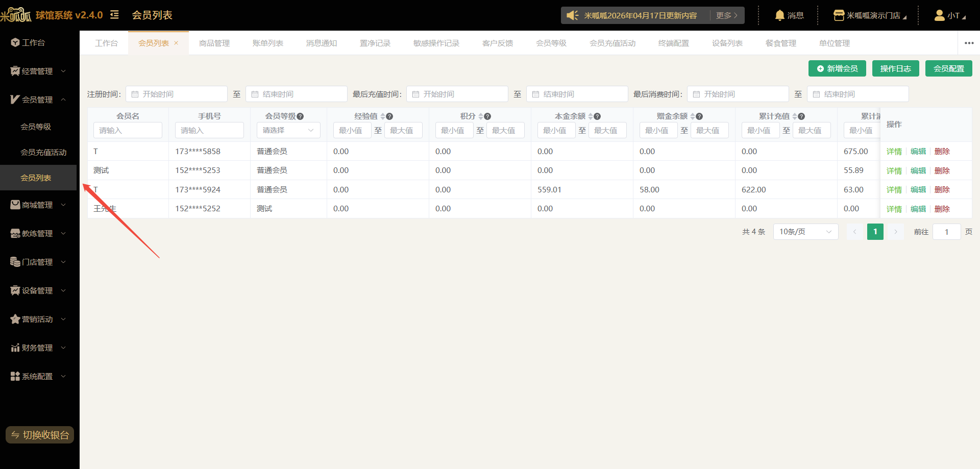Open 会员等级 in the sidebar submenu
This screenshot has height=469, width=980.
36,127
